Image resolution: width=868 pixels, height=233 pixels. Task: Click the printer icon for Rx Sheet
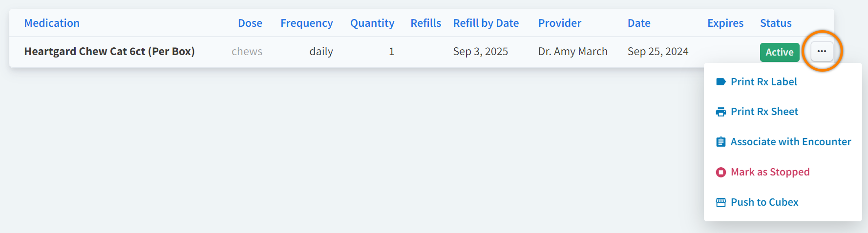(x=720, y=112)
